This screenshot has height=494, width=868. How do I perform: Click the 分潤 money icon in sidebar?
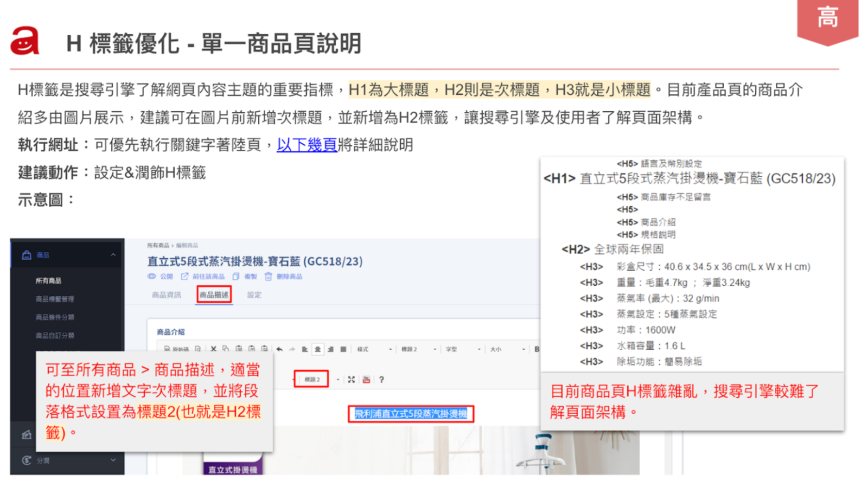pos(27,460)
